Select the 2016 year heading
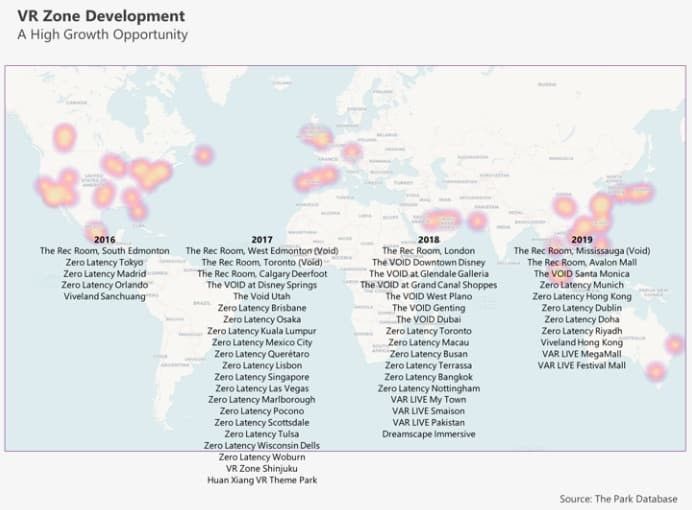The height and width of the screenshot is (510, 692). coord(104,239)
